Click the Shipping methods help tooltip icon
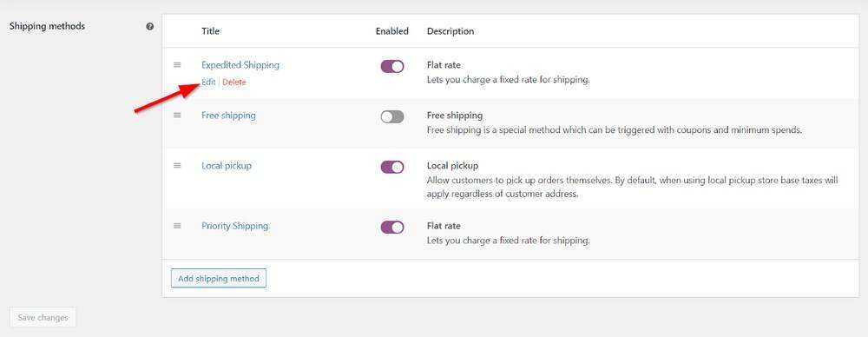The width and height of the screenshot is (868, 337). coord(150,26)
